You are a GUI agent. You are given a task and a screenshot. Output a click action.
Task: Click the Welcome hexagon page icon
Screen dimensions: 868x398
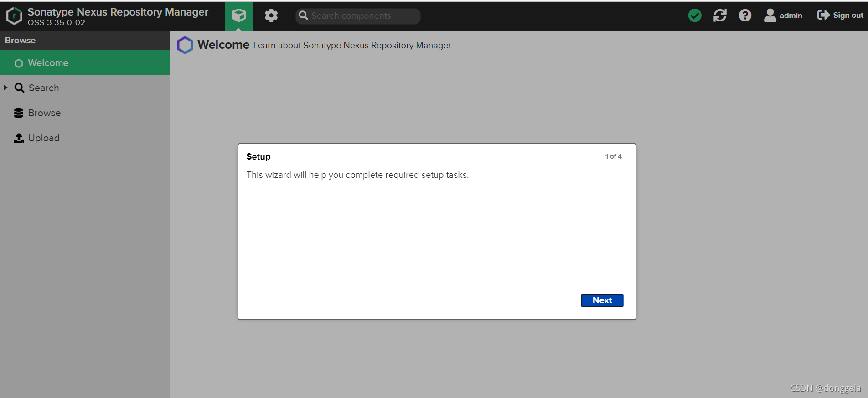pos(185,45)
